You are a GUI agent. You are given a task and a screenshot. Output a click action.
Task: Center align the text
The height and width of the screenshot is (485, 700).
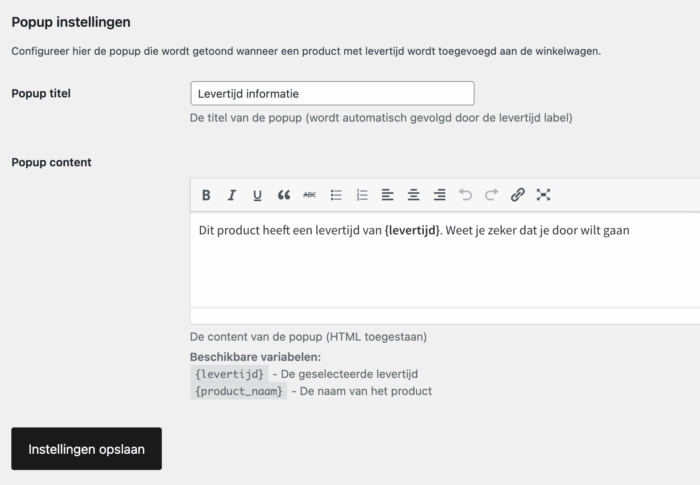pyautogui.click(x=414, y=195)
